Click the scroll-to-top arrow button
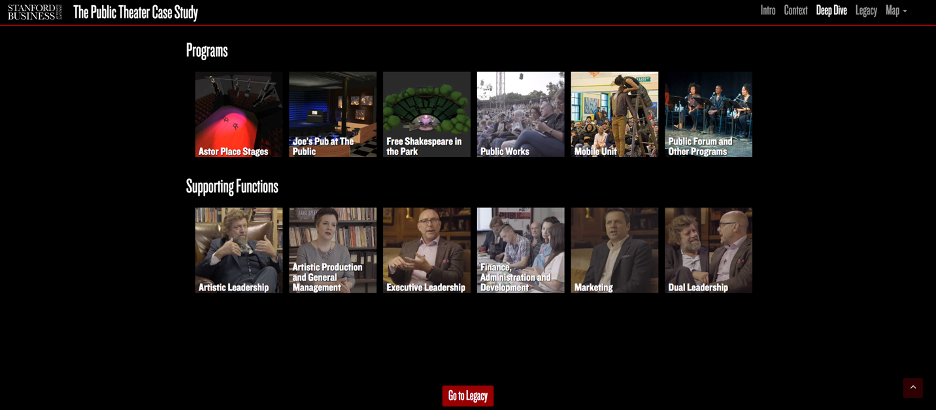 click(x=913, y=387)
